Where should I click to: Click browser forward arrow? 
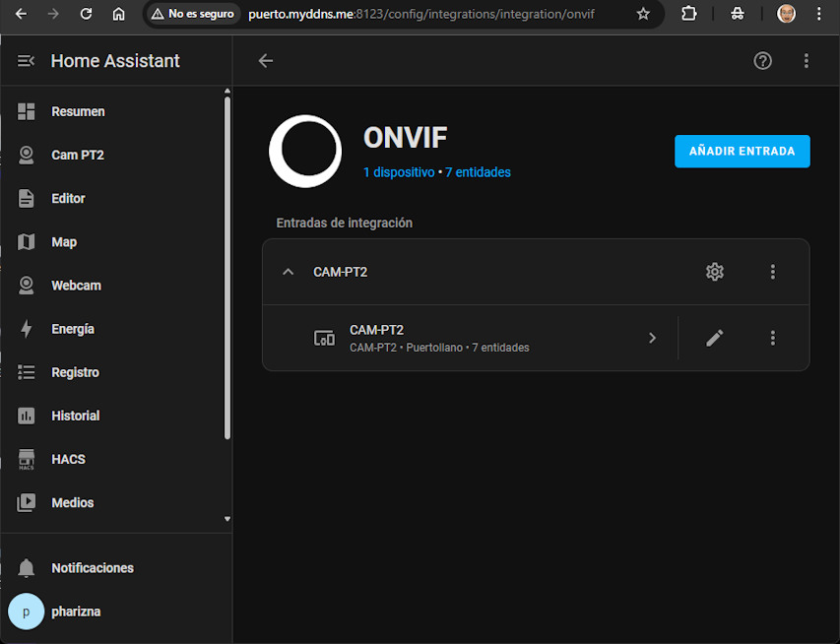(x=53, y=14)
